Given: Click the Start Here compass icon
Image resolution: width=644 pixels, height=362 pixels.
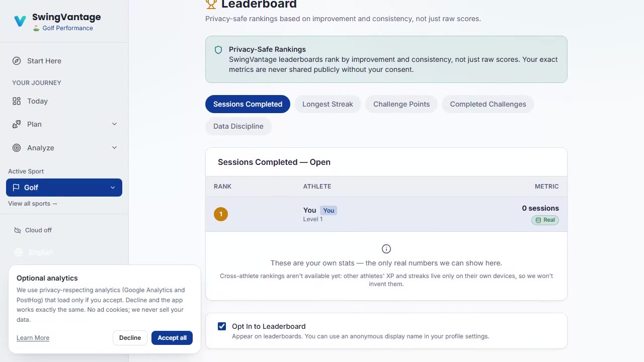Looking at the screenshot, I should (17, 61).
